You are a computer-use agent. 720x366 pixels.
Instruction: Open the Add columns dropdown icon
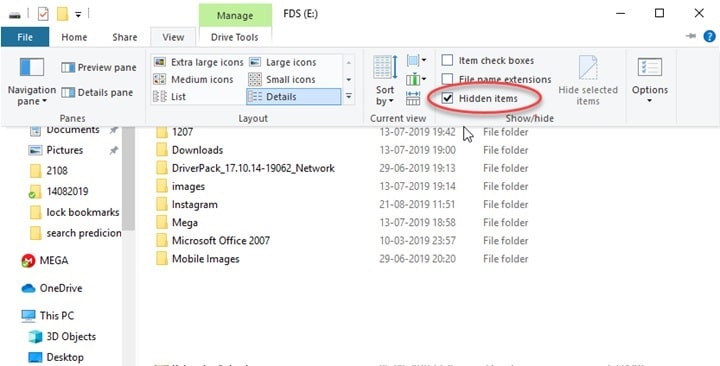(x=416, y=79)
